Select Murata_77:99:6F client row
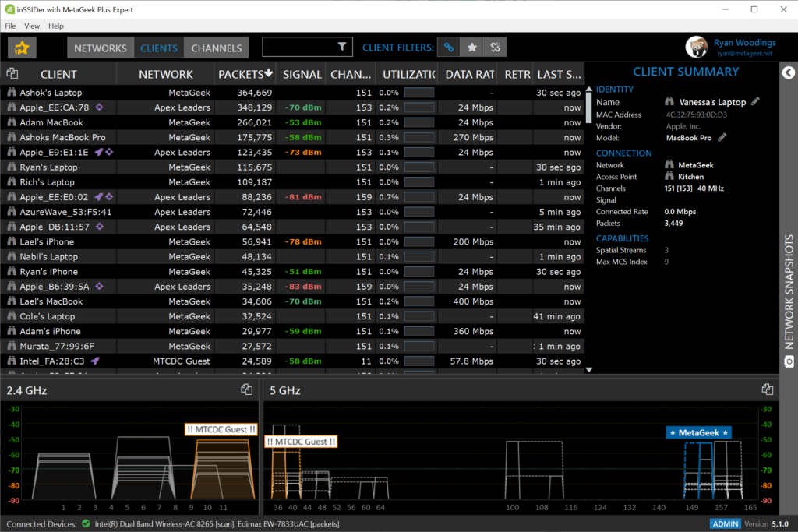Screen dimensions: 798x532 [293, 346]
